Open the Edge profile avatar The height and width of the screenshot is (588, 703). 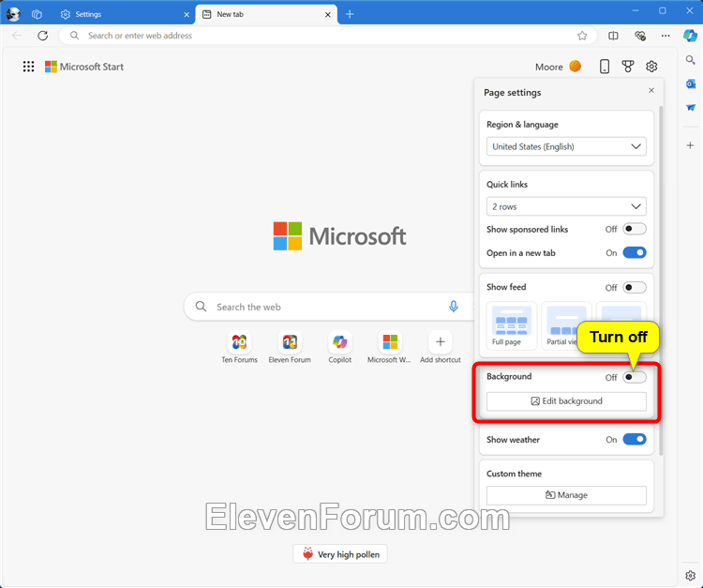coord(13,14)
